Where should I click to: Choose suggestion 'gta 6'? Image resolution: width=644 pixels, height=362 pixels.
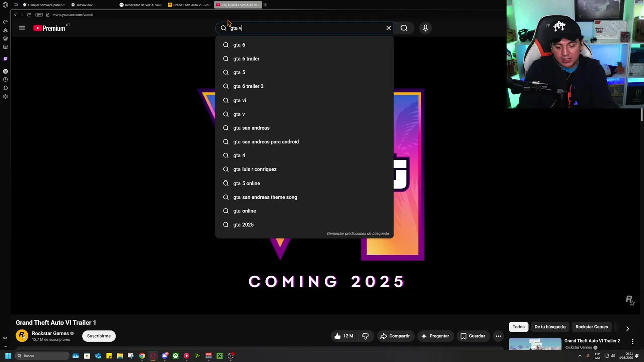pyautogui.click(x=304, y=45)
